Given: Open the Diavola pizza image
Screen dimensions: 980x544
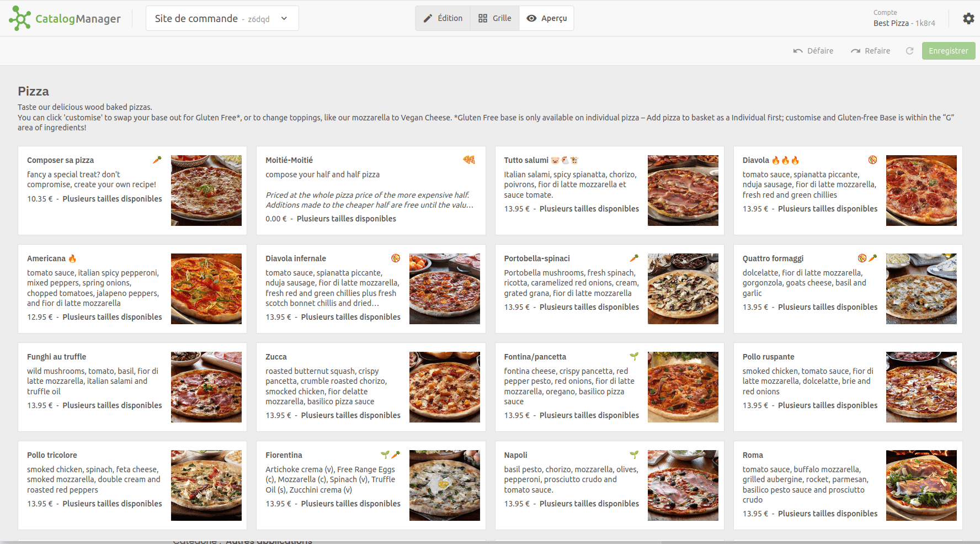Looking at the screenshot, I should [x=922, y=191].
